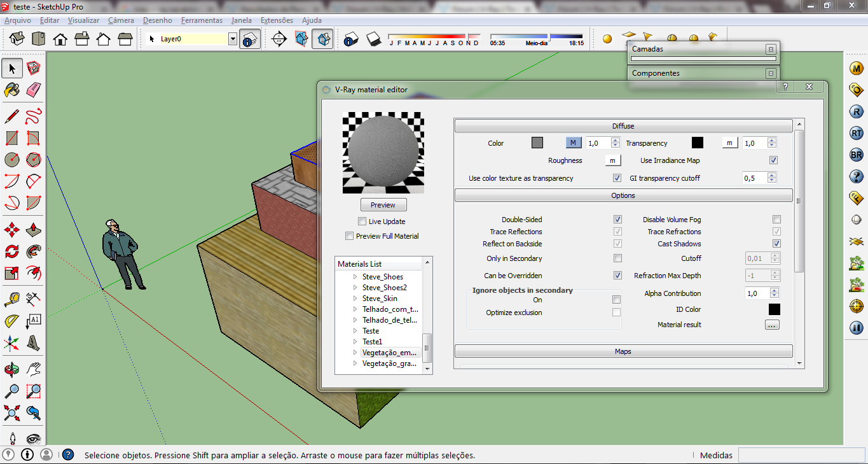
Task: Switch to Iso view
Action: click(x=17, y=39)
